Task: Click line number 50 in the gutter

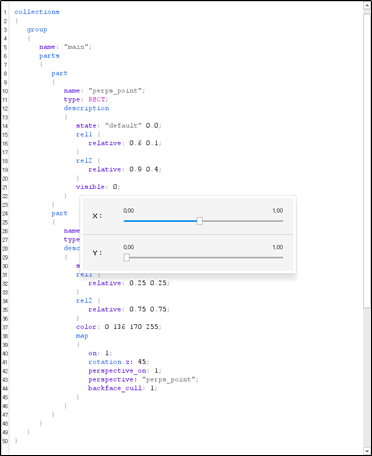Action: click(5, 441)
